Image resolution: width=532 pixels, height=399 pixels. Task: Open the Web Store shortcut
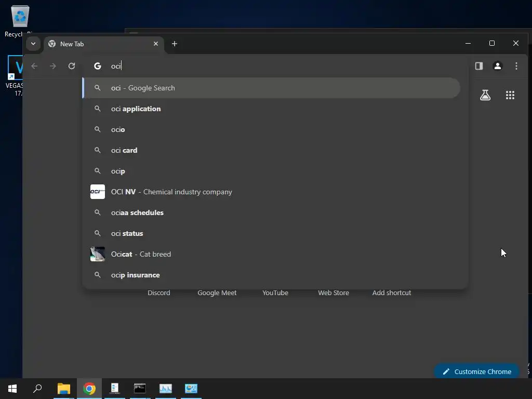click(x=333, y=292)
